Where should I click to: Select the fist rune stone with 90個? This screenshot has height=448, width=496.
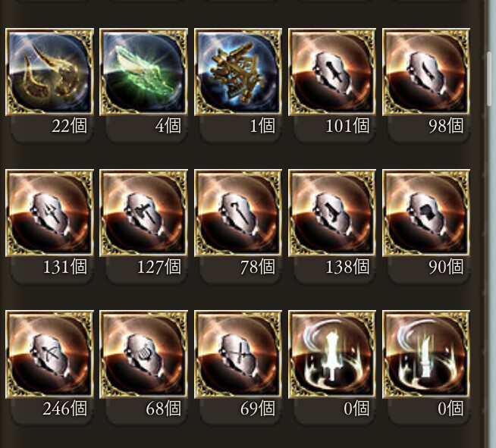click(426, 213)
